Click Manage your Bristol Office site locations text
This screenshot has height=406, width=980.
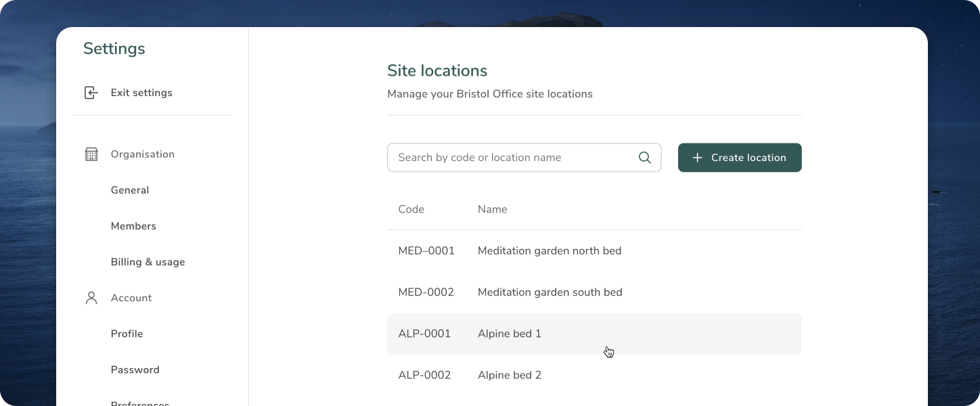click(490, 94)
